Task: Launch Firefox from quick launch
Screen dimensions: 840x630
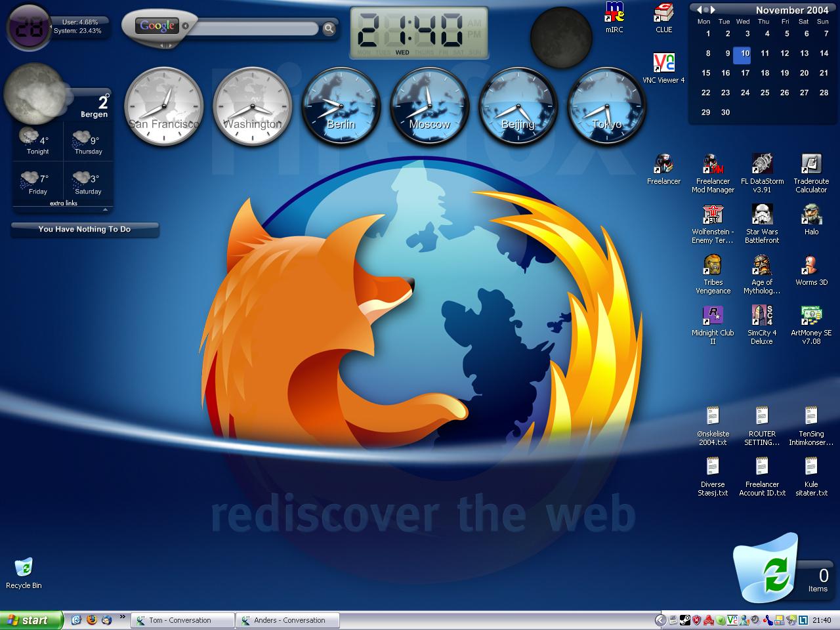Action: coord(91,619)
